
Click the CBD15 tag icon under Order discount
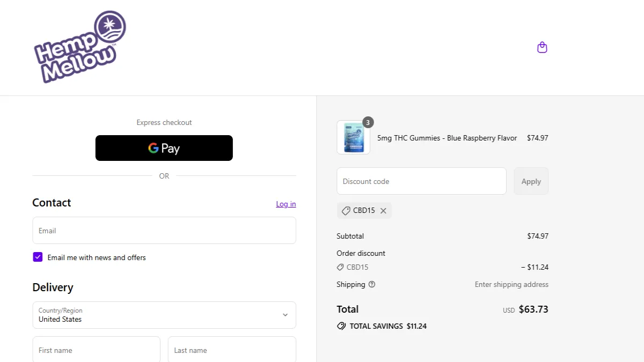(340, 267)
